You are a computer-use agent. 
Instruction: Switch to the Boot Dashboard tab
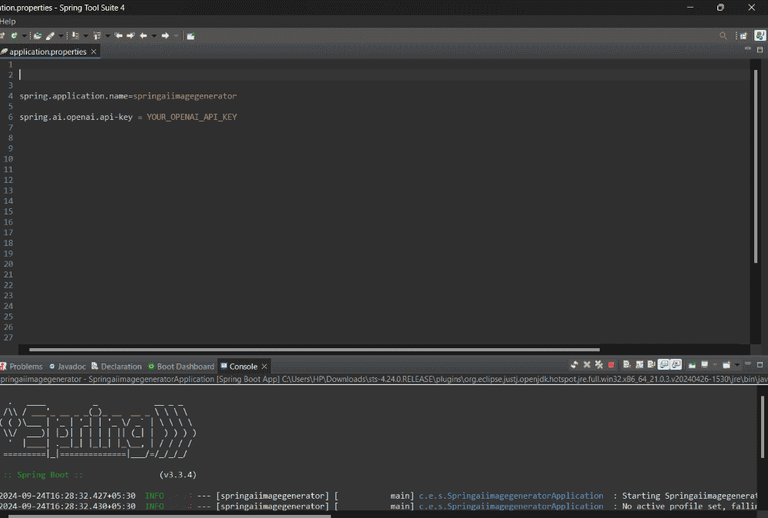[x=180, y=367]
